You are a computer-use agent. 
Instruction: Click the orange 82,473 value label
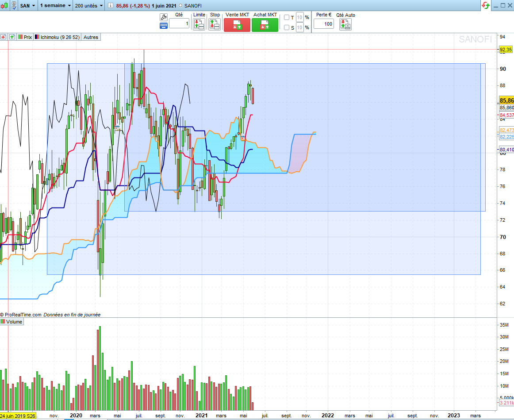coord(506,130)
